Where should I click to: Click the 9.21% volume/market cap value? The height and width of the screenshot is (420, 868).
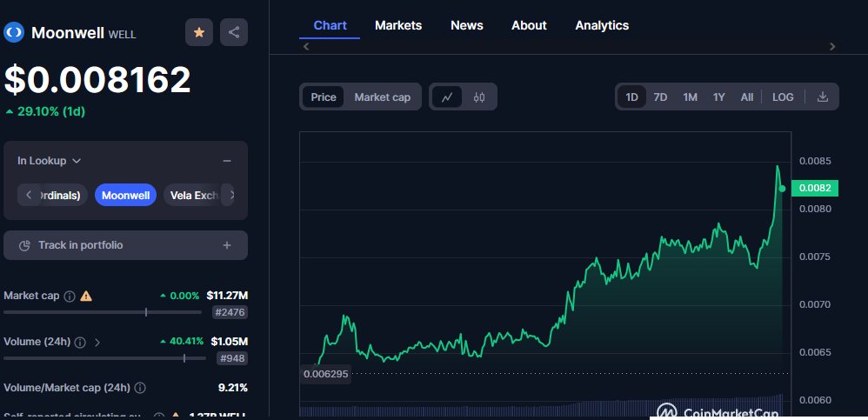(232, 387)
